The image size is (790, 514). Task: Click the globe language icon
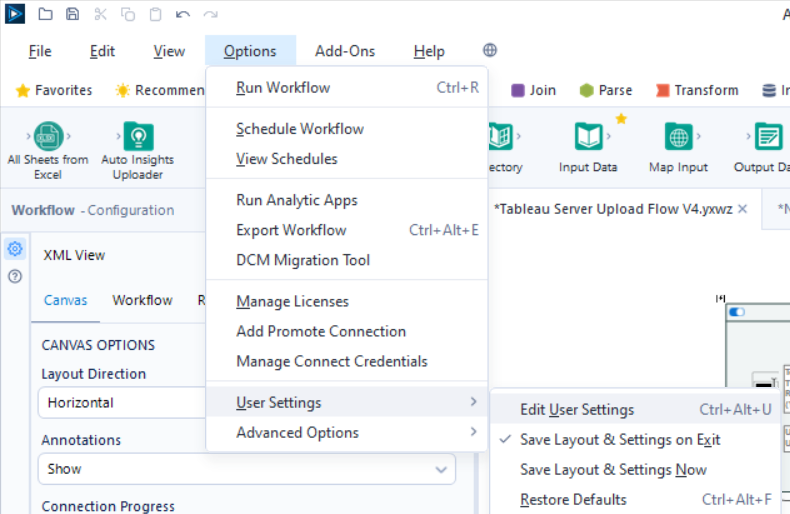490,50
